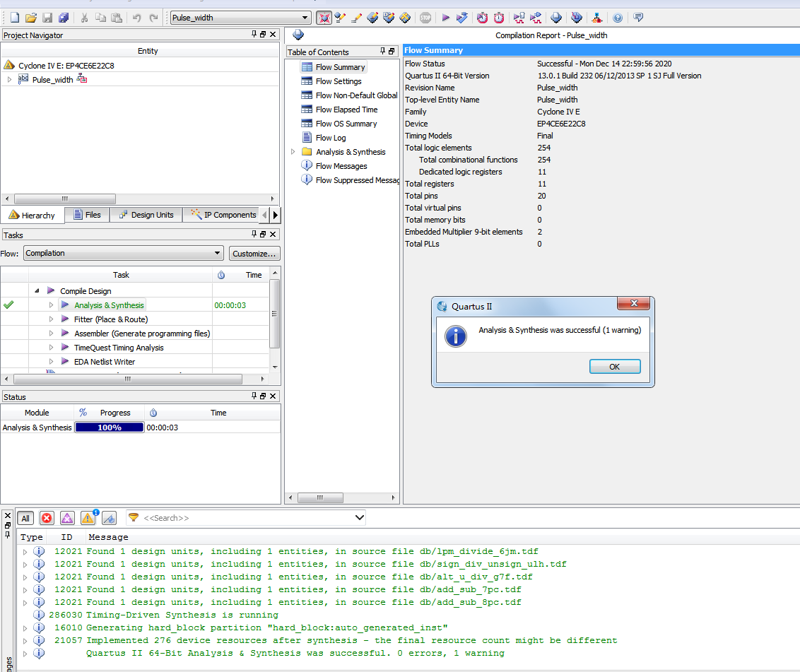Toggle the warning messages filter
The width and height of the screenshot is (800, 672).
(88, 519)
